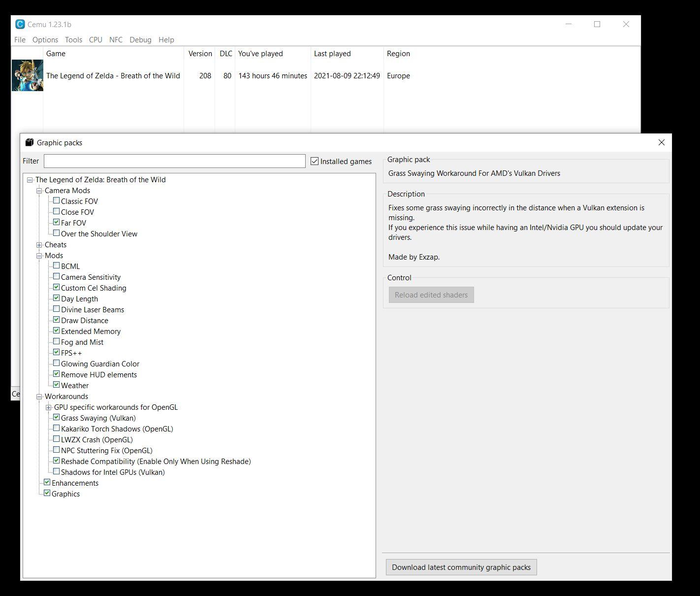The height and width of the screenshot is (596, 700).
Task: Disable the Extended Memory checkbox
Action: 56,331
